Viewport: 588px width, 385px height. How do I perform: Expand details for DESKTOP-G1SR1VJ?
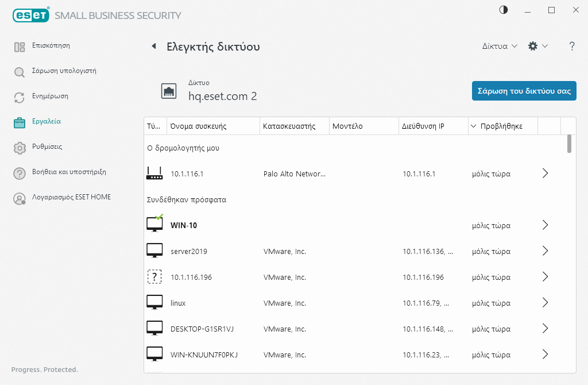point(546,329)
